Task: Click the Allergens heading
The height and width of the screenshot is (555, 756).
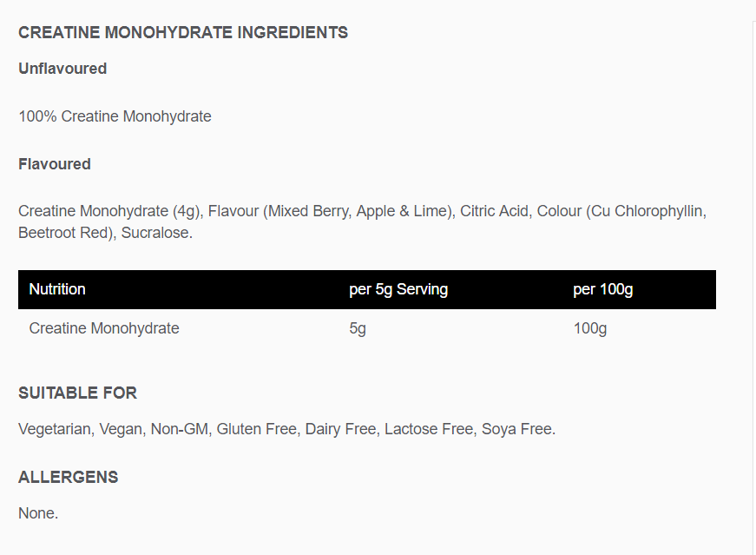Action: click(x=68, y=477)
